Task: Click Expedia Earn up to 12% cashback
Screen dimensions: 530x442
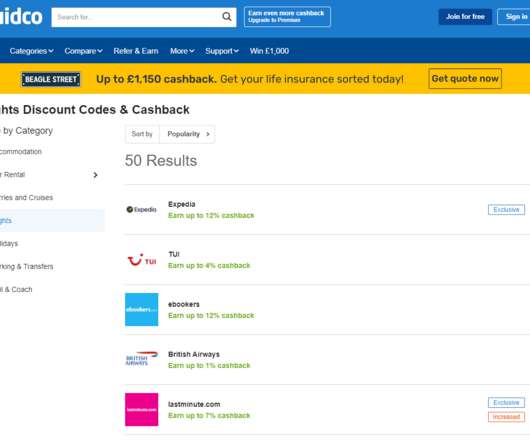Action: click(211, 216)
